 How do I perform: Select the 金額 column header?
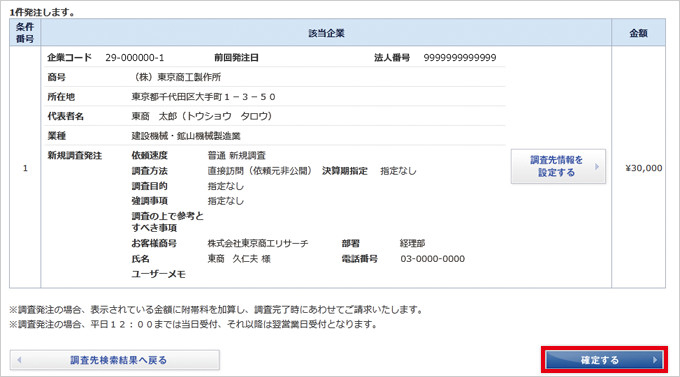tap(638, 33)
